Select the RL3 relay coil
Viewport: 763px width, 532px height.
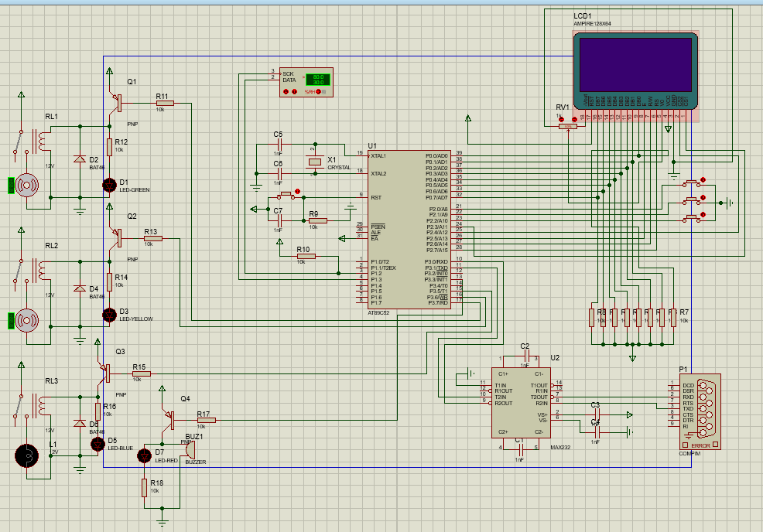40,405
